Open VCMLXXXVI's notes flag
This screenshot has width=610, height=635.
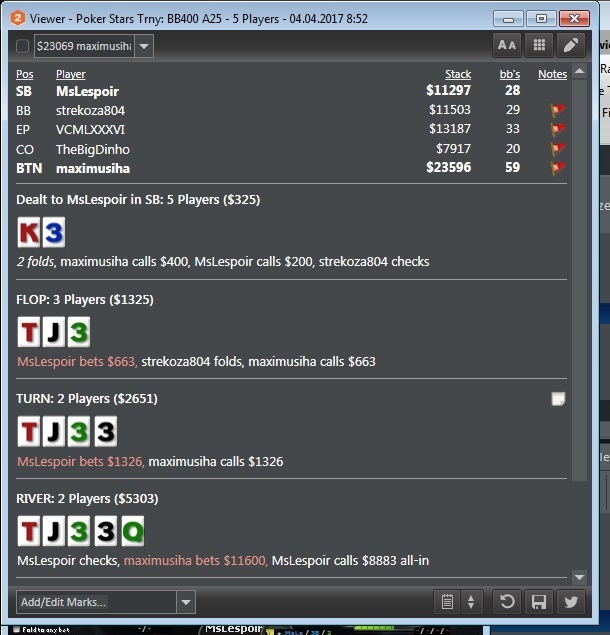pyautogui.click(x=558, y=129)
